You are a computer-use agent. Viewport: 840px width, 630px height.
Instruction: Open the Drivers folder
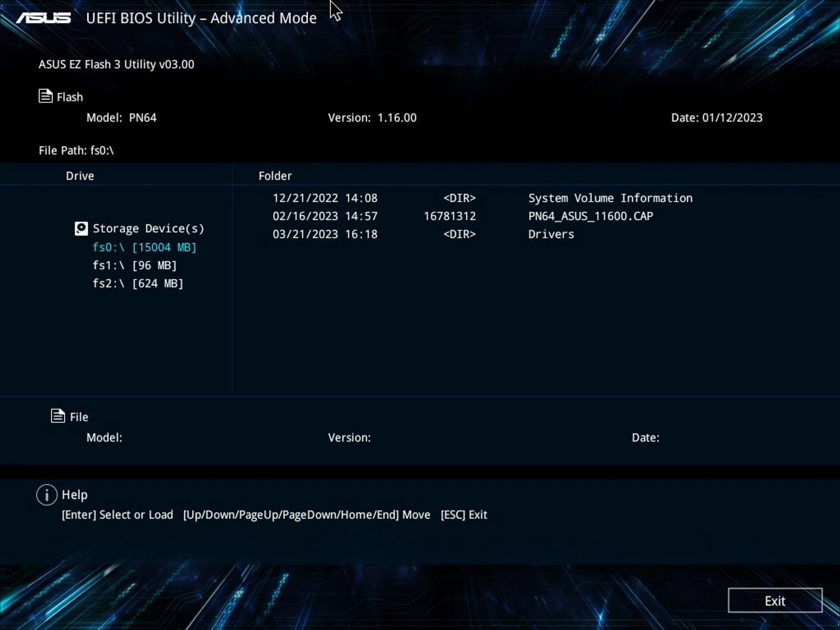click(551, 234)
